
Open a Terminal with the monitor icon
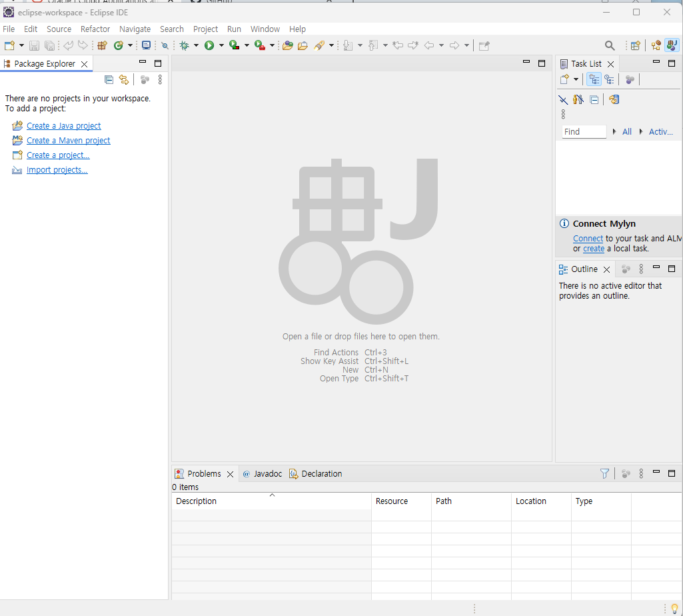tap(147, 45)
